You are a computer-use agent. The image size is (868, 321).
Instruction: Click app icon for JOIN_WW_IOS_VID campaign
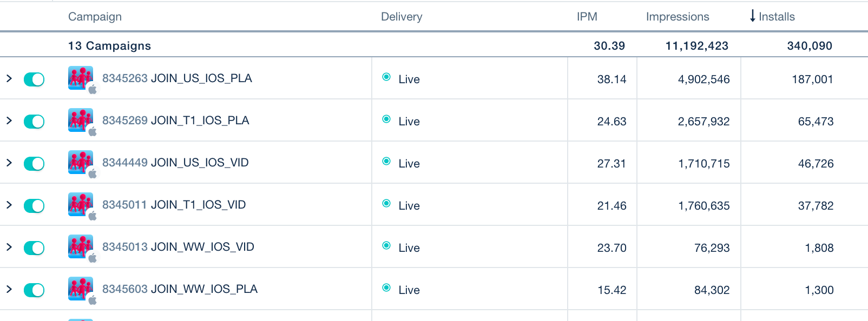pyautogui.click(x=81, y=246)
